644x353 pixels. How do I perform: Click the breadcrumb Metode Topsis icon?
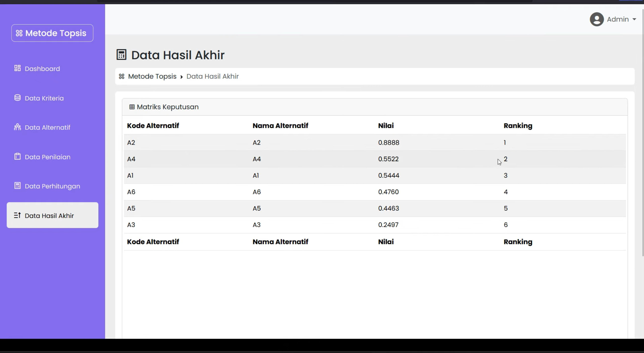122,76
